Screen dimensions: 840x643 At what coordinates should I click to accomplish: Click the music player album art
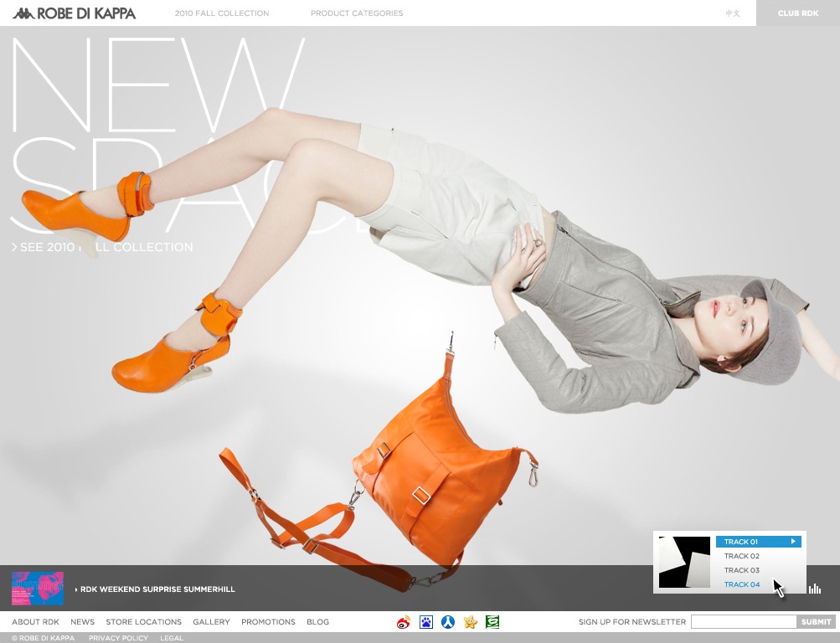tap(684, 562)
